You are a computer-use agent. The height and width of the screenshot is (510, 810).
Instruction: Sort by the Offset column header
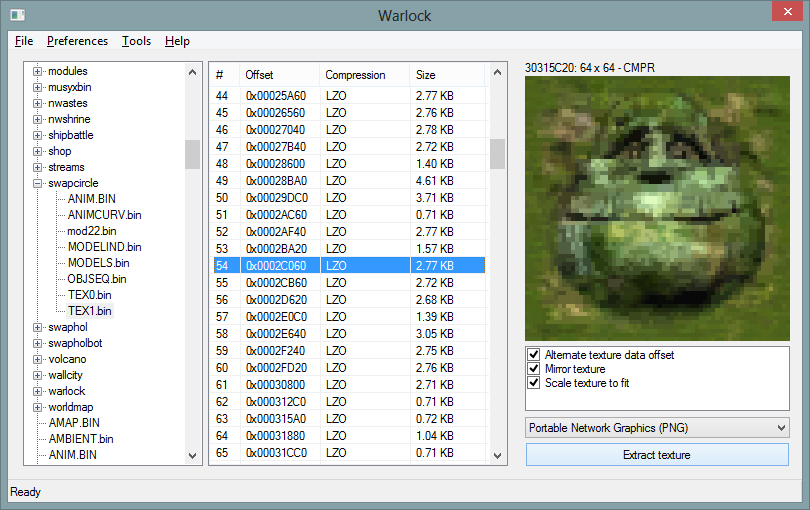[x=279, y=75]
